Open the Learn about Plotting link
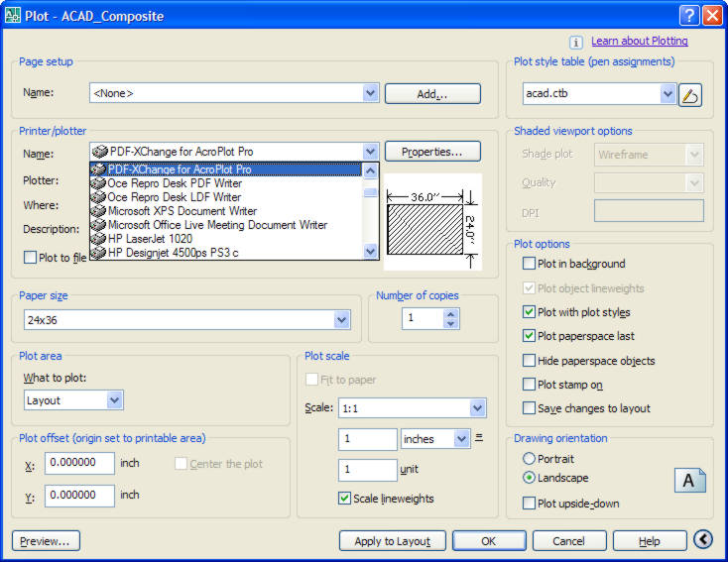 click(x=639, y=42)
